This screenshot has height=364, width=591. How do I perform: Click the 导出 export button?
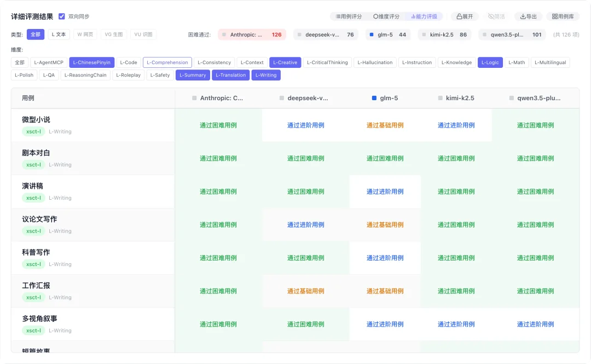pyautogui.click(x=528, y=16)
